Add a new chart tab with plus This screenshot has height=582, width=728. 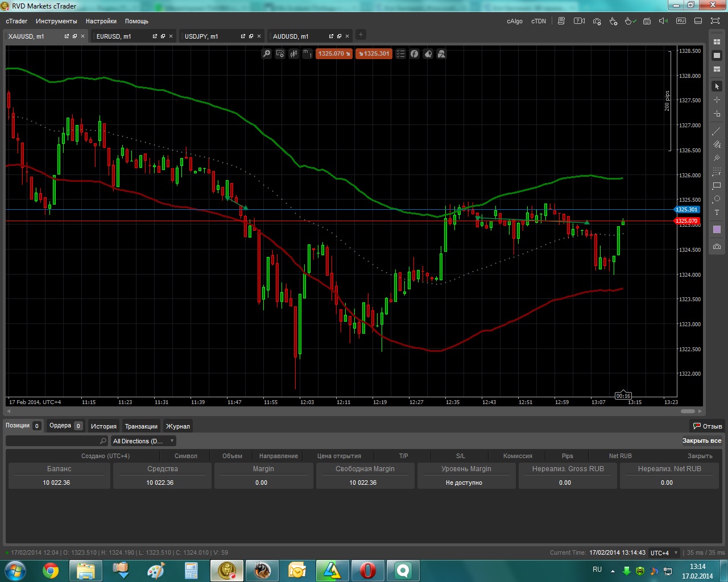tap(361, 35)
